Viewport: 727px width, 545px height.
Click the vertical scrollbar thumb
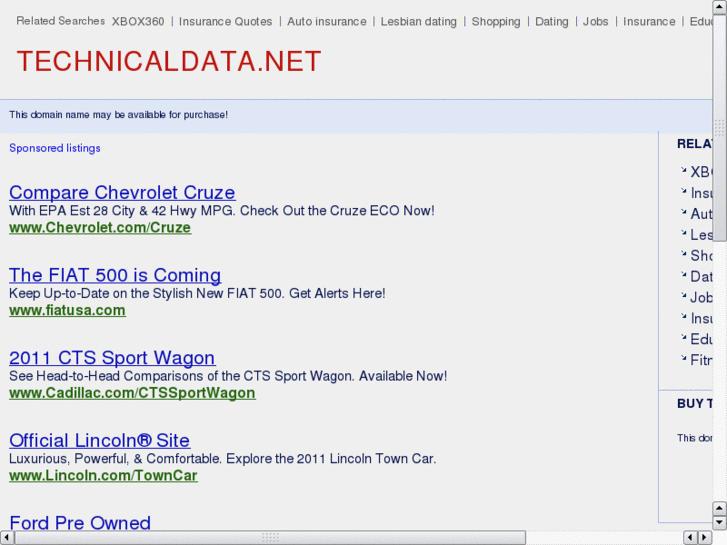(x=720, y=128)
